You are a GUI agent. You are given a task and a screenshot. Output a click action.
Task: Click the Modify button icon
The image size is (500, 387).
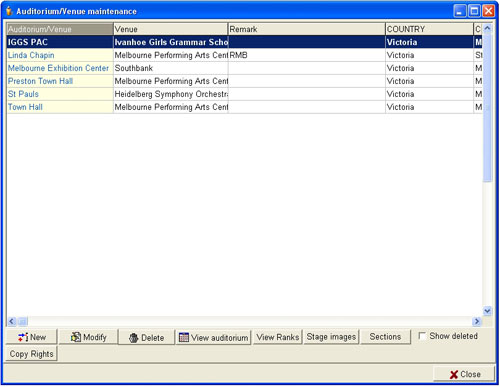coord(76,337)
